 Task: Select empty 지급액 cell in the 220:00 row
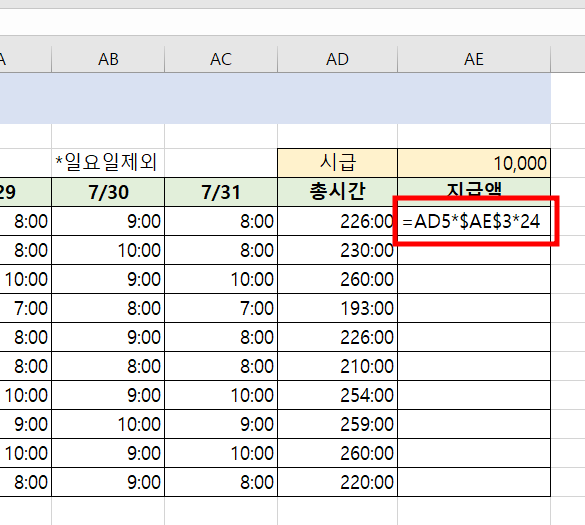pyautogui.click(x=474, y=482)
